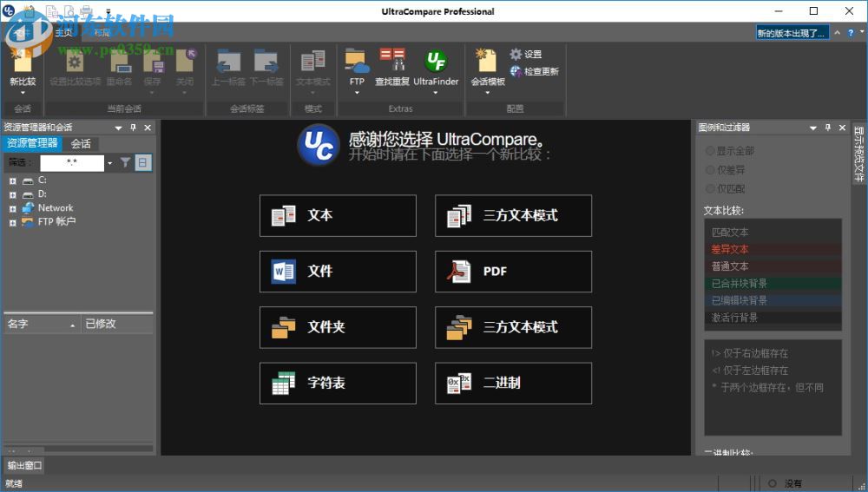Click the 差异文本 red legend color
The image size is (868, 492).
click(773, 250)
